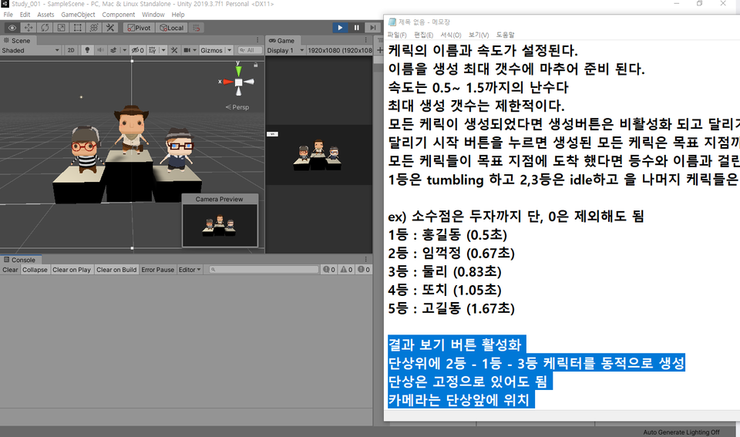
Task: Click the Clear console button
Action: [10, 269]
